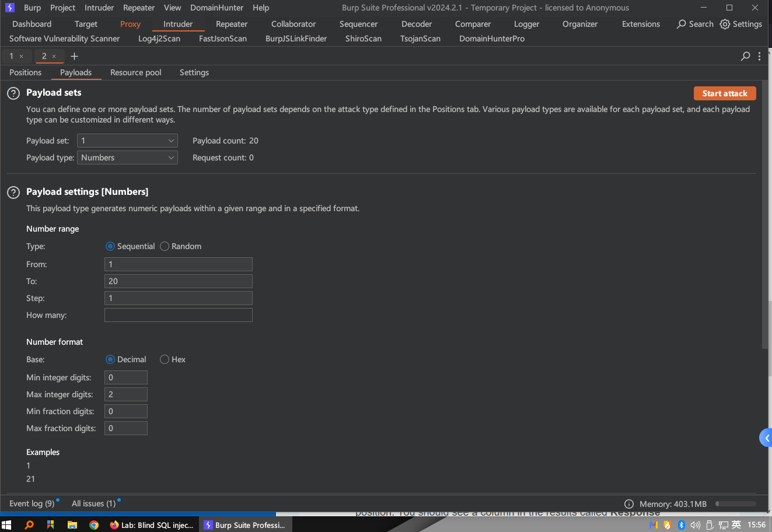The width and height of the screenshot is (772, 532).
Task: Open taskbar search icon
Action: point(29,525)
